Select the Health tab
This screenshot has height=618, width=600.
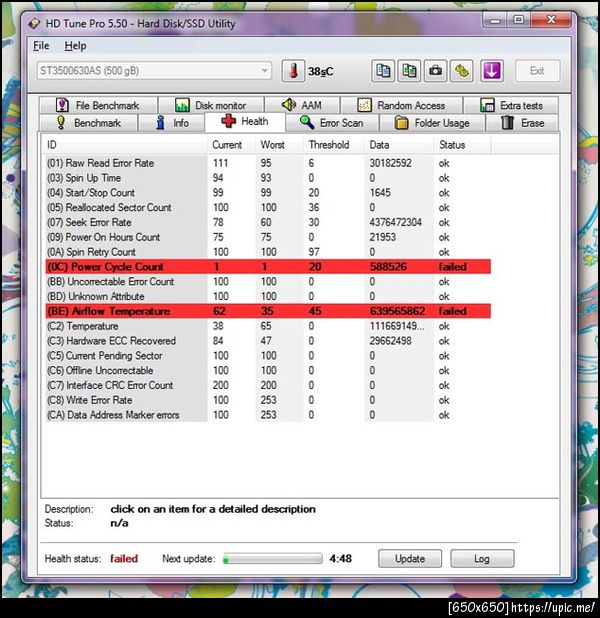tap(245, 121)
